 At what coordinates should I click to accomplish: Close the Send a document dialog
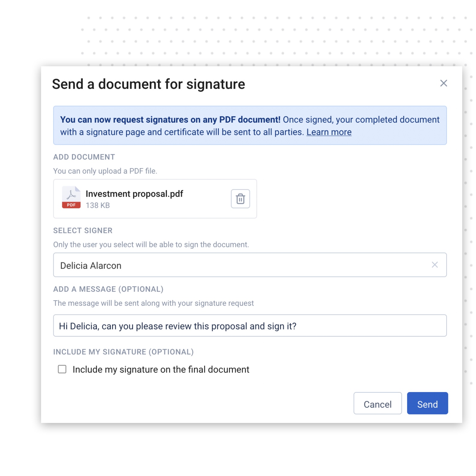444,83
